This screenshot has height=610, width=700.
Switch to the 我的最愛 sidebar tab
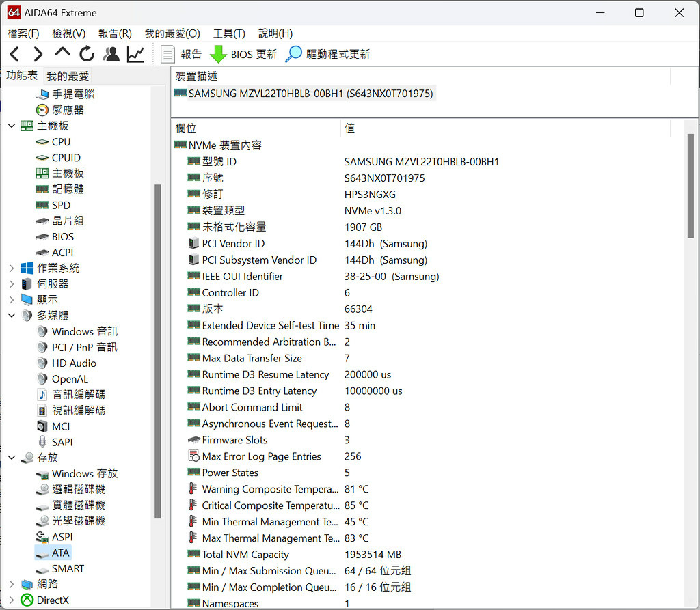[x=68, y=77]
